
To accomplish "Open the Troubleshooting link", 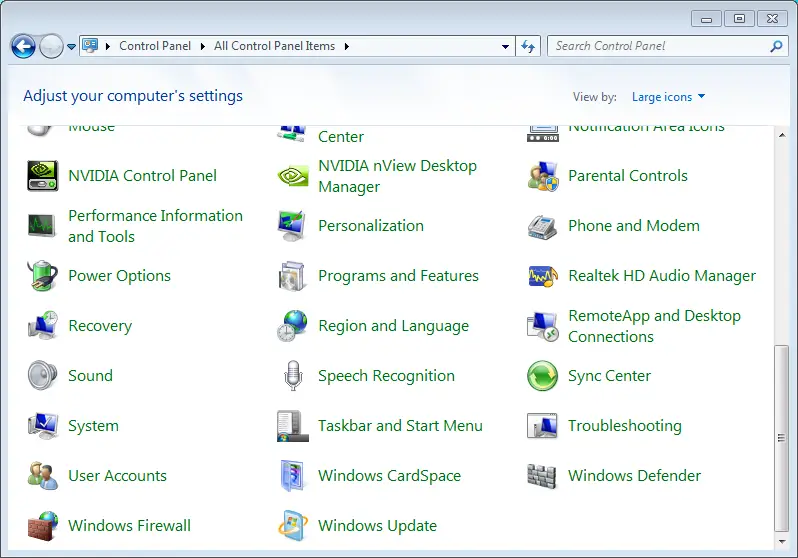I will tap(625, 426).
